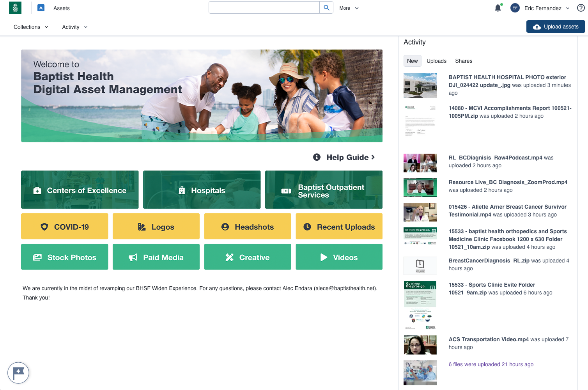Click the person icon on Headshots tile
This screenshot has height=390, width=588.
(x=225, y=226)
